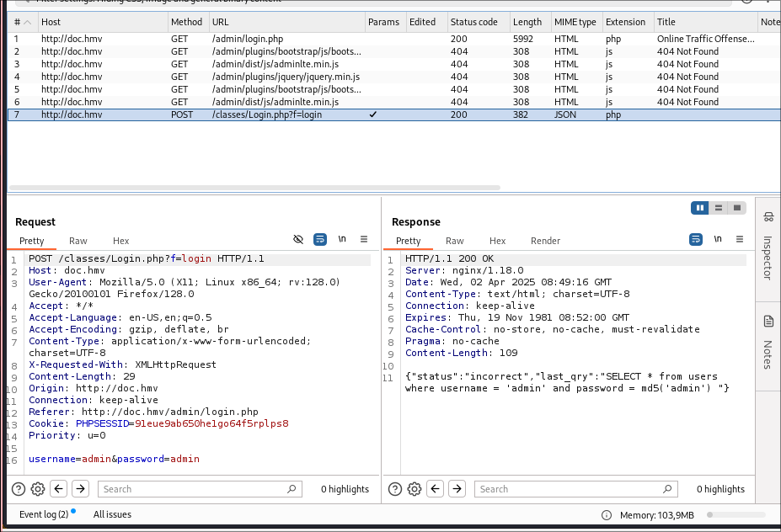Toggle non-printable characters in Response pane

tap(719, 239)
